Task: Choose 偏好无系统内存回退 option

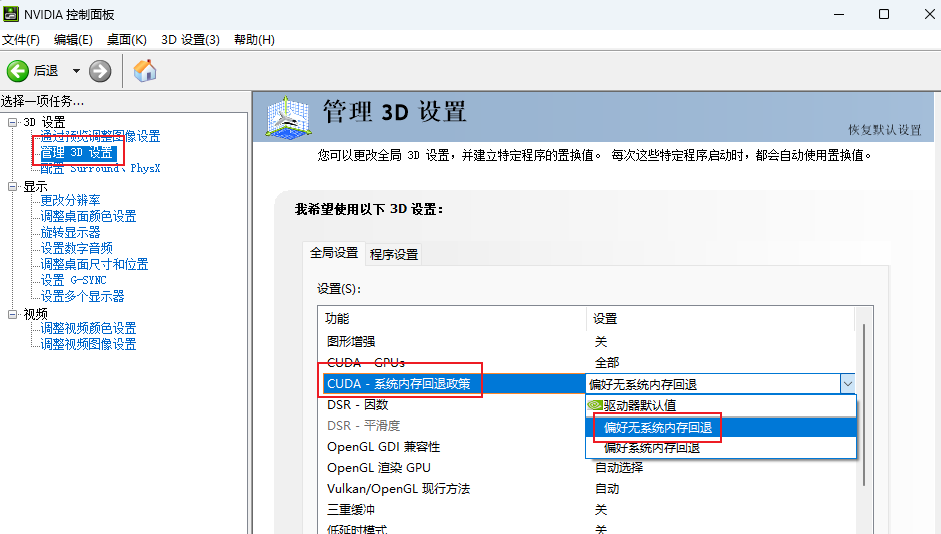Action: 721,427
